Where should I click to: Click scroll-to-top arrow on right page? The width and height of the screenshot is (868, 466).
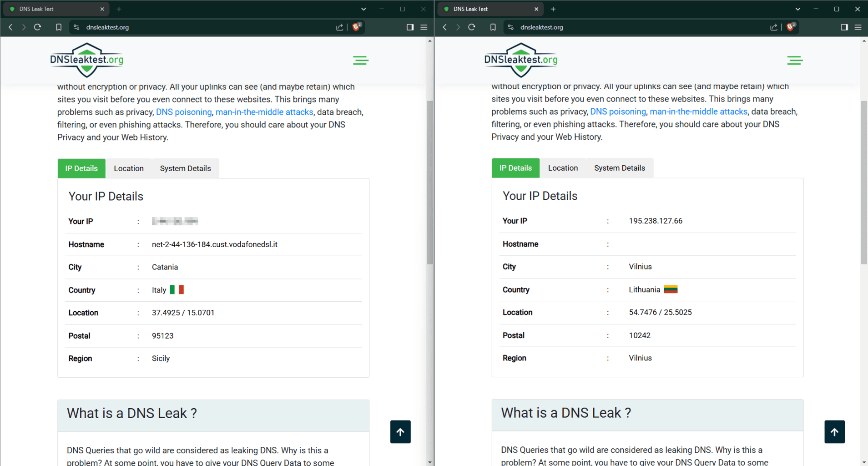click(x=834, y=431)
